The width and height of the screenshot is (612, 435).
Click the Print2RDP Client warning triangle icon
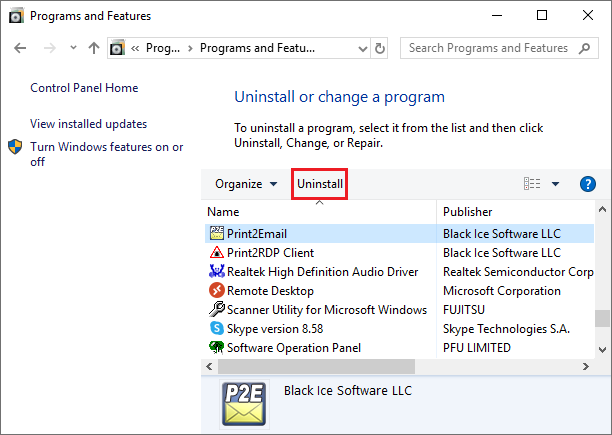click(217, 252)
